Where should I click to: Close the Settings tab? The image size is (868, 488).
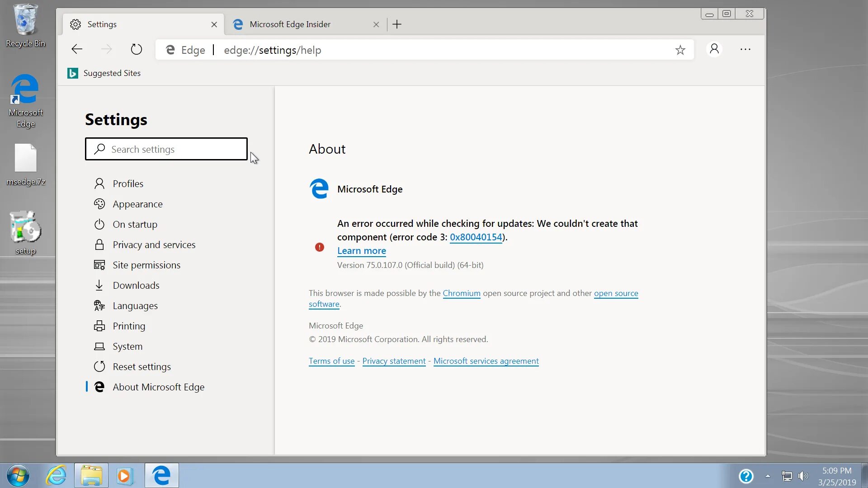pyautogui.click(x=214, y=24)
